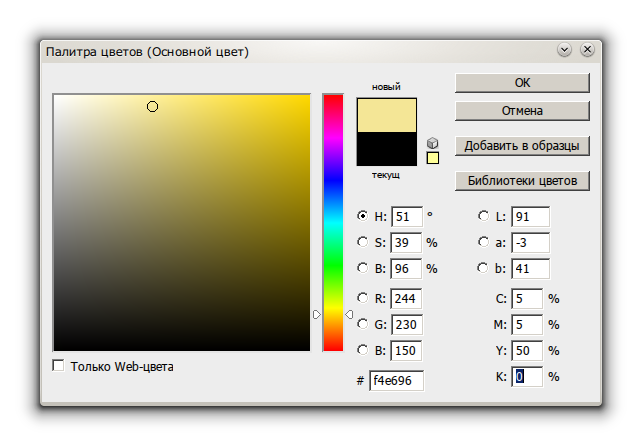Click the Отмена cancel button

coord(522,110)
